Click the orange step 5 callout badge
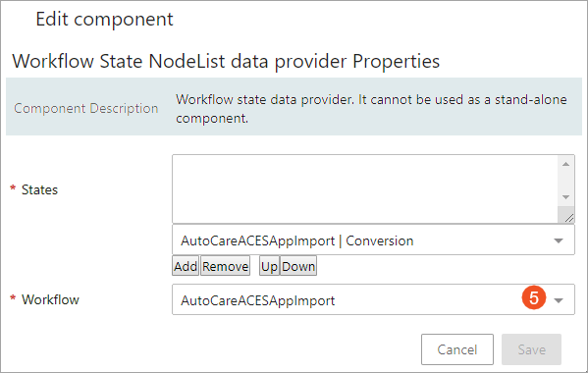The image size is (588, 373). click(x=534, y=298)
